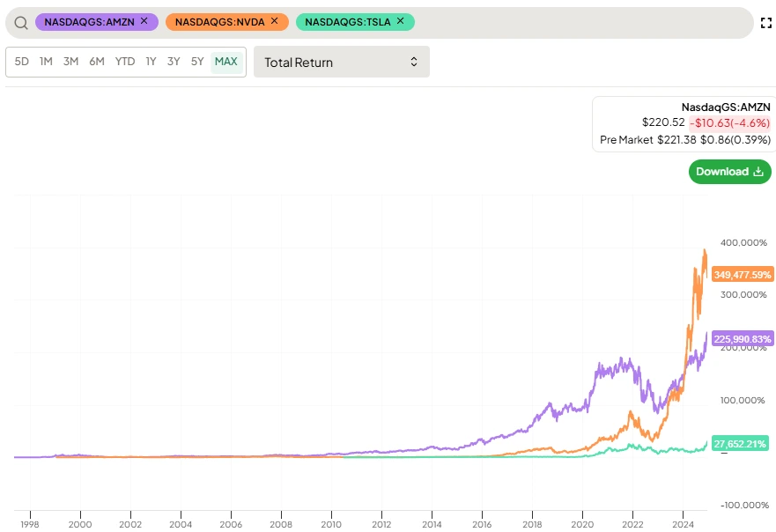Switch to the 3Y time range
776x532 pixels.
(174, 62)
